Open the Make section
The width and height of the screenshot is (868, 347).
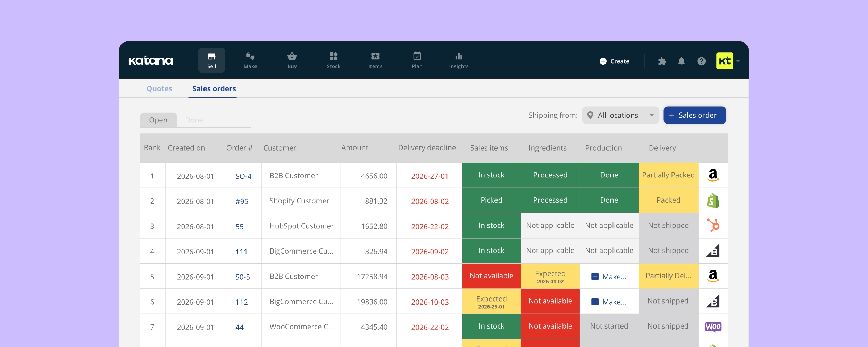tap(250, 60)
